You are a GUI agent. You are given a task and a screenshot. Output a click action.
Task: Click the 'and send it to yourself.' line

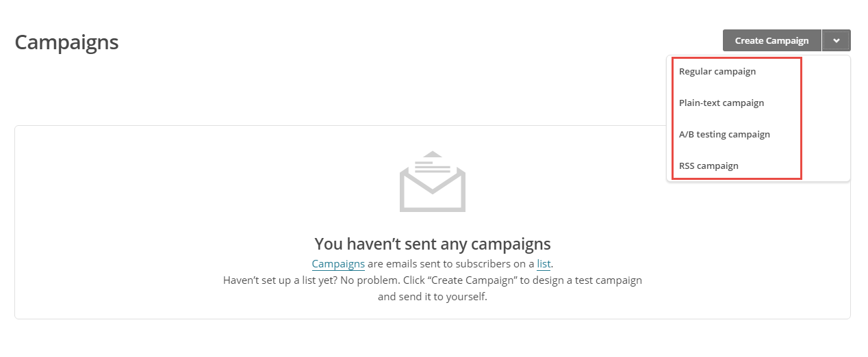(433, 297)
